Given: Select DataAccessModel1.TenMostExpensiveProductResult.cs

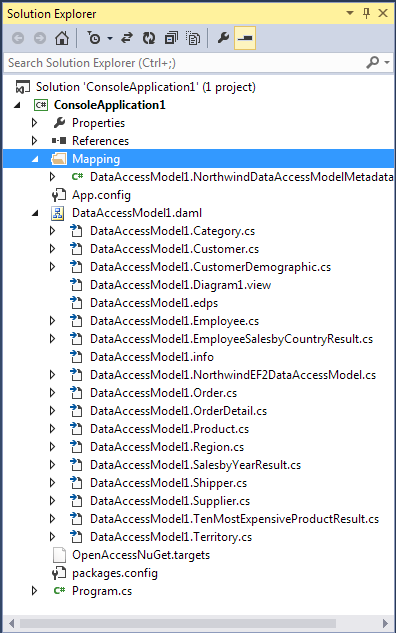Looking at the screenshot, I should point(235,519).
